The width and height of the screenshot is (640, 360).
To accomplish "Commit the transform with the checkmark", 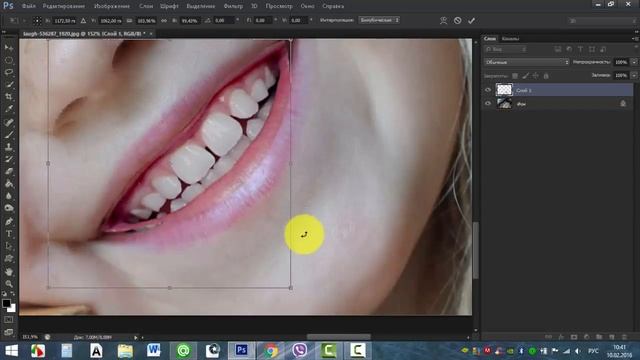I will [x=471, y=20].
